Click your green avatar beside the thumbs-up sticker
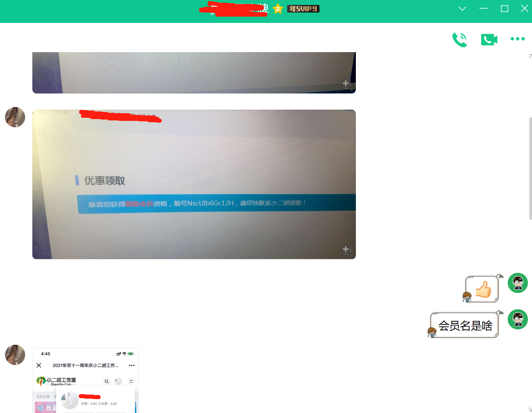Screen dimensions: 532x413 518,283
